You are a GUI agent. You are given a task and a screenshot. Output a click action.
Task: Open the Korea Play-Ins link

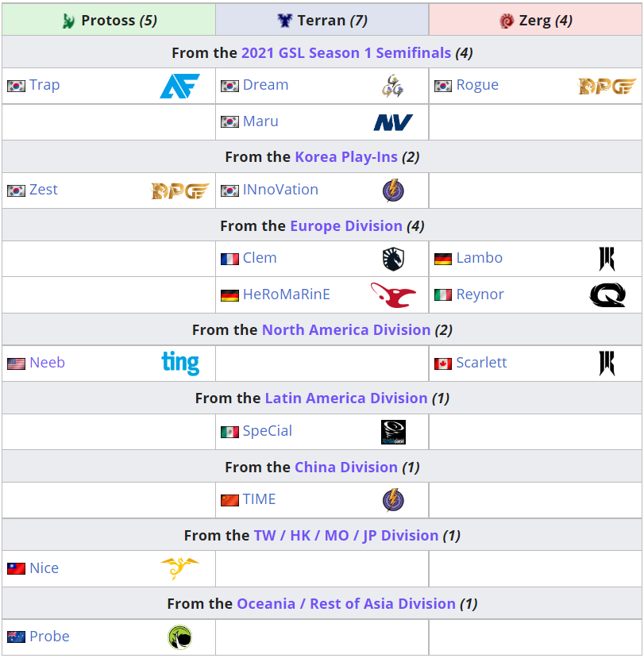click(x=345, y=156)
